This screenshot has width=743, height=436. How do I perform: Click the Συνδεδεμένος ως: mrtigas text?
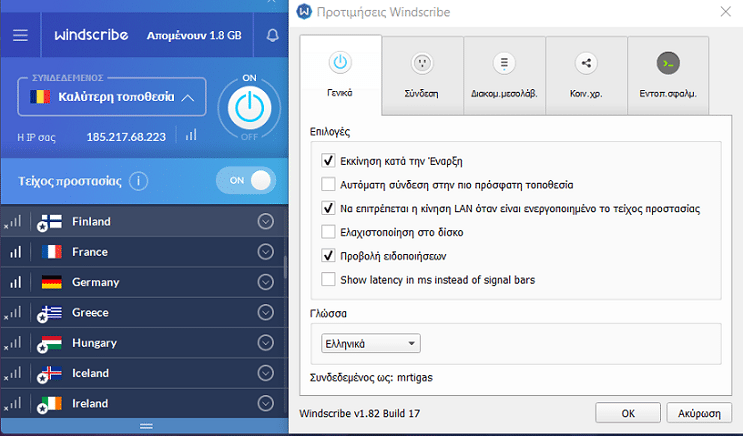371,378
